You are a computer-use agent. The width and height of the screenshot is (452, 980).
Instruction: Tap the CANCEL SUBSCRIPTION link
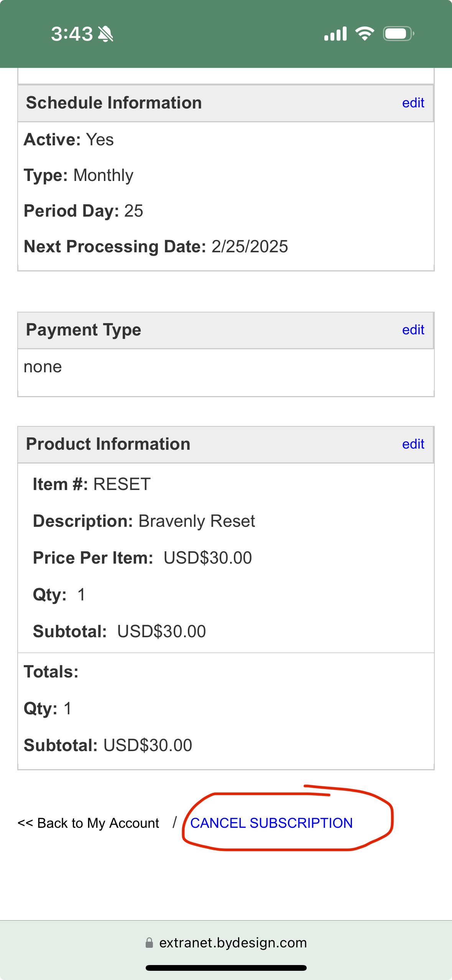click(271, 823)
